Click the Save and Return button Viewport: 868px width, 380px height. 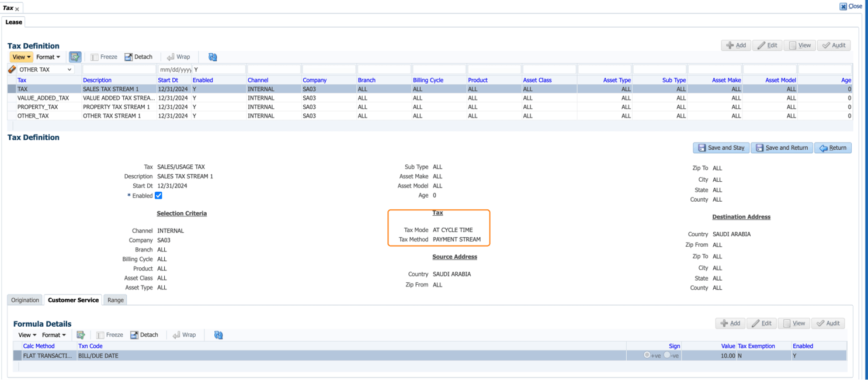point(782,148)
